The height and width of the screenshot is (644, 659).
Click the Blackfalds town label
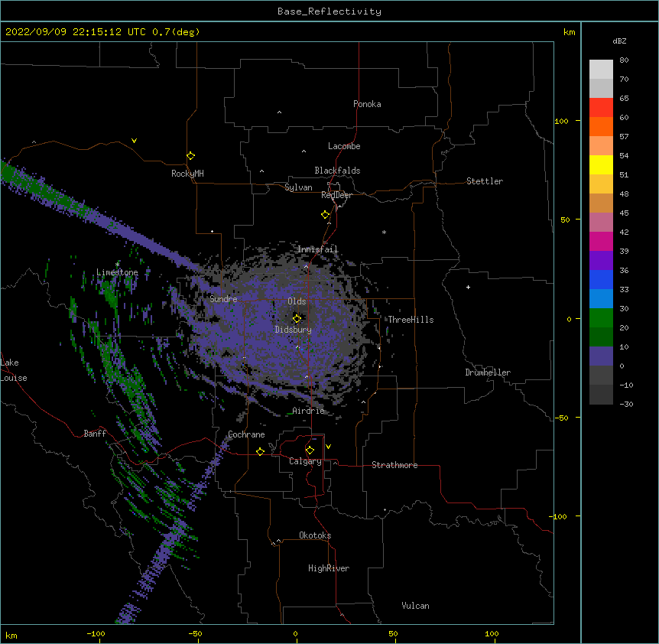click(x=337, y=171)
